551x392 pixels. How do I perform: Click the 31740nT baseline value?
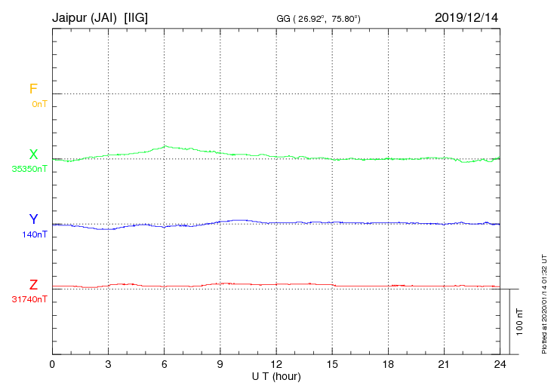(x=29, y=299)
